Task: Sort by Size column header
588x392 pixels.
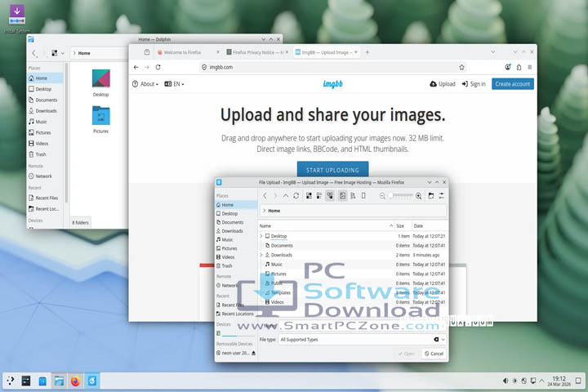Action: [x=403, y=226]
